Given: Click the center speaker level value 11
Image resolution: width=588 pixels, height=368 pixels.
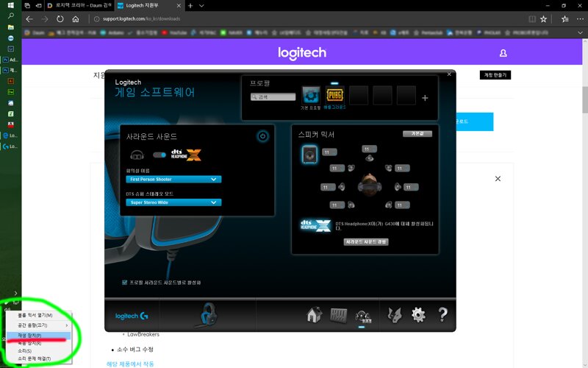Looking at the screenshot, I should (370, 149).
